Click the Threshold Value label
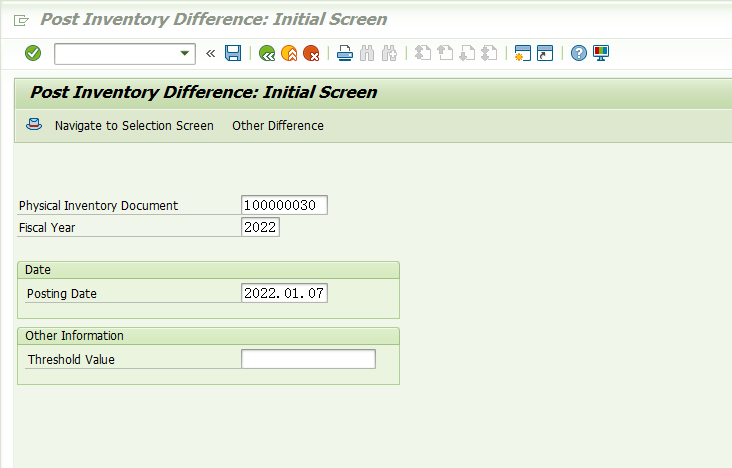 tap(71, 360)
